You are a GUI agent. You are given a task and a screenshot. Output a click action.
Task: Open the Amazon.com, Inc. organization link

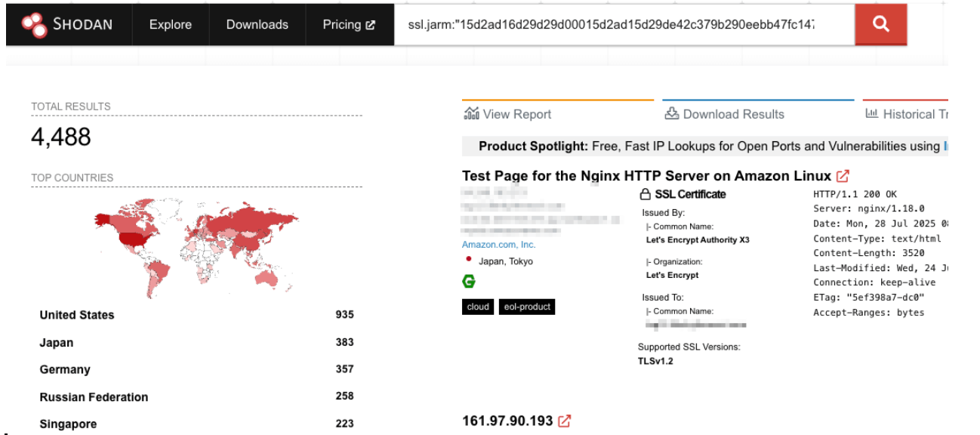(x=498, y=245)
